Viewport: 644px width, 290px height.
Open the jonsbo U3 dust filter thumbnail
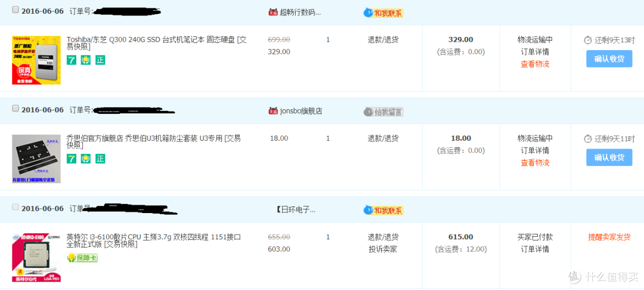coord(36,159)
